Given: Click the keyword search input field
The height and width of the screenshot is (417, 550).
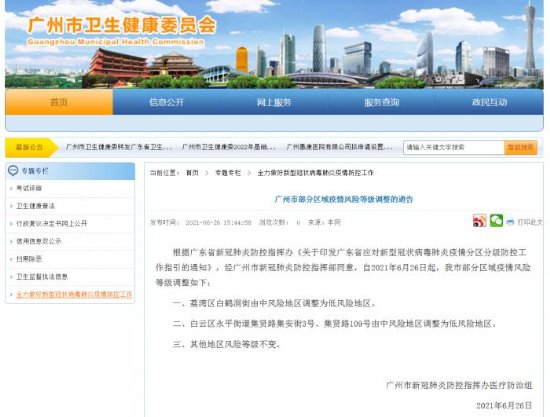Looking at the screenshot, I should 454,147.
